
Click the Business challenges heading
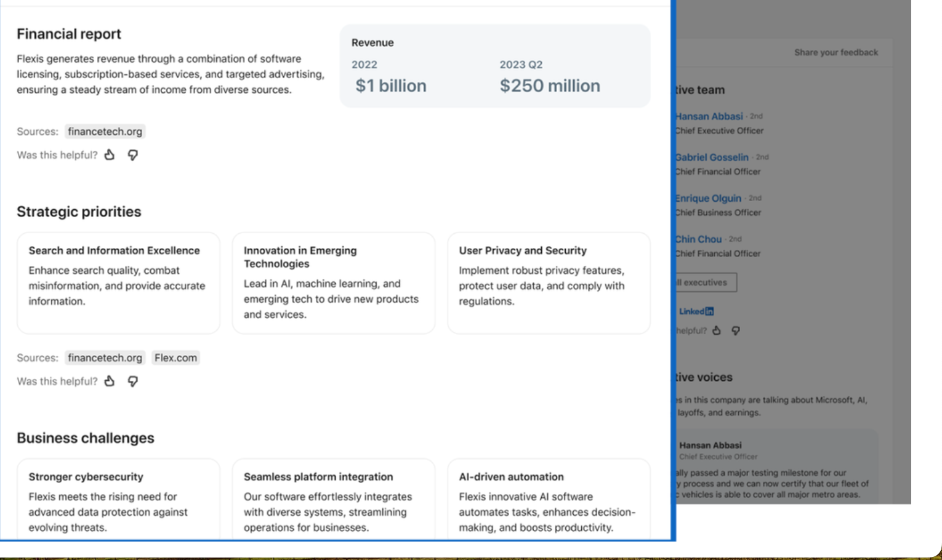(86, 438)
